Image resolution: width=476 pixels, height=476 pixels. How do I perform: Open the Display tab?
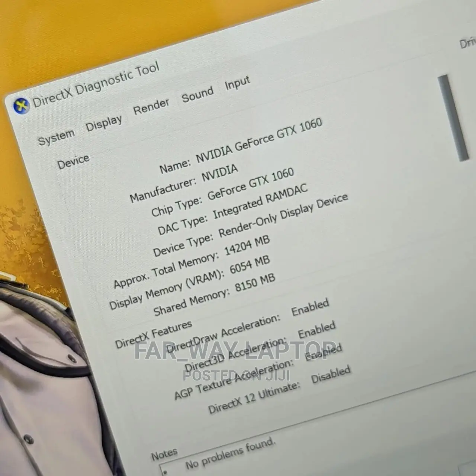[x=104, y=123]
